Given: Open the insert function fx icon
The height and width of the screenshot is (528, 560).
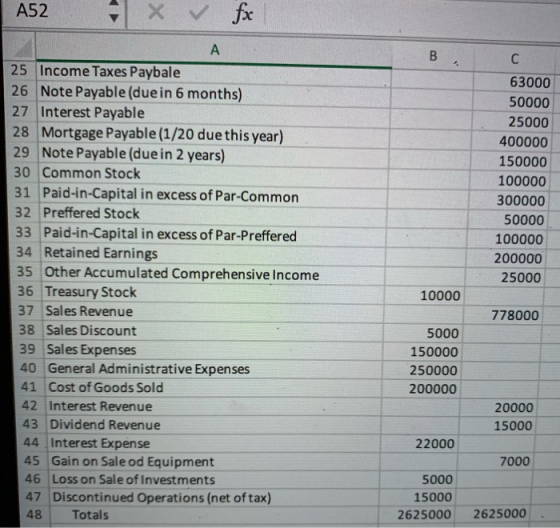Looking at the screenshot, I should point(243,14).
